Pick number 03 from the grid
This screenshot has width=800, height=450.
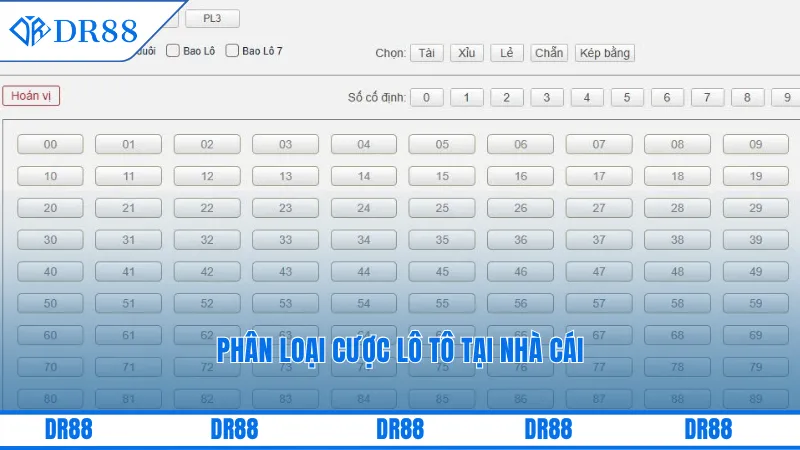coord(285,144)
